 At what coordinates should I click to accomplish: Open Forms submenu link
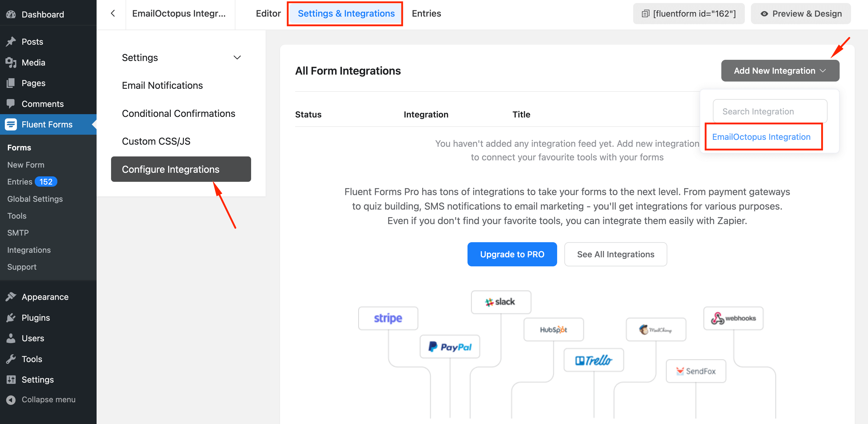(x=19, y=148)
